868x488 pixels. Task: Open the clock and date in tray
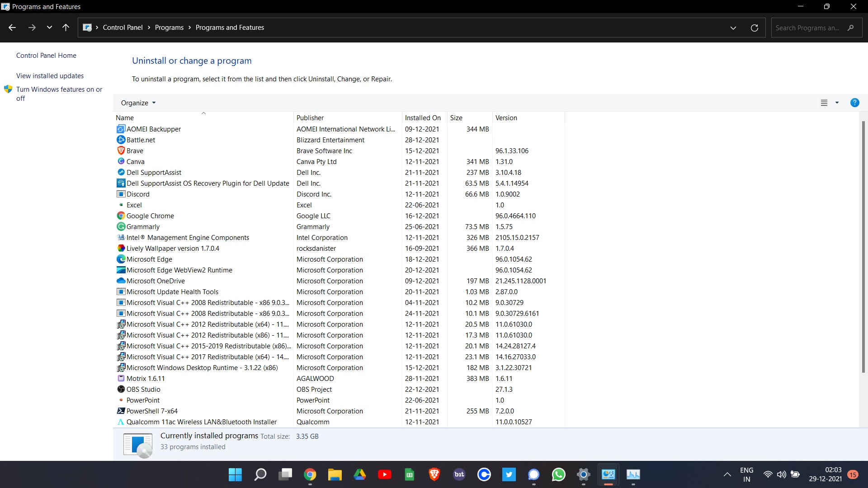pos(825,474)
